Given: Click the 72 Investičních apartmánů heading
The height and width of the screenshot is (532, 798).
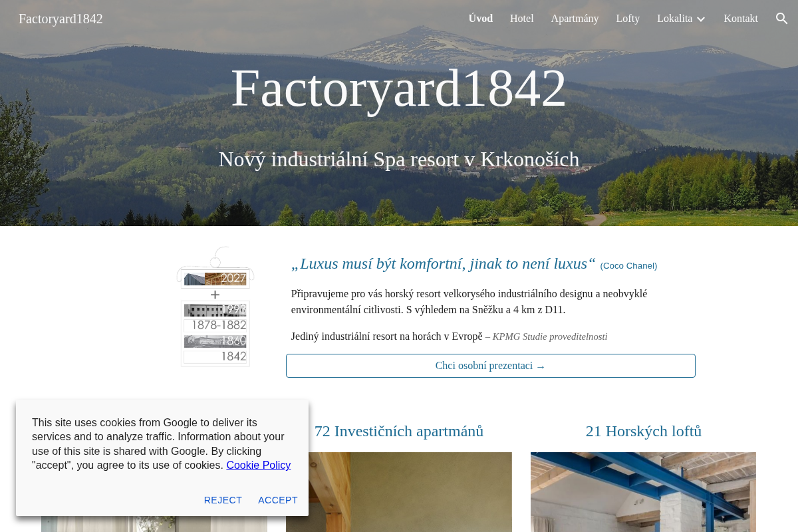Looking at the screenshot, I should tap(399, 431).
